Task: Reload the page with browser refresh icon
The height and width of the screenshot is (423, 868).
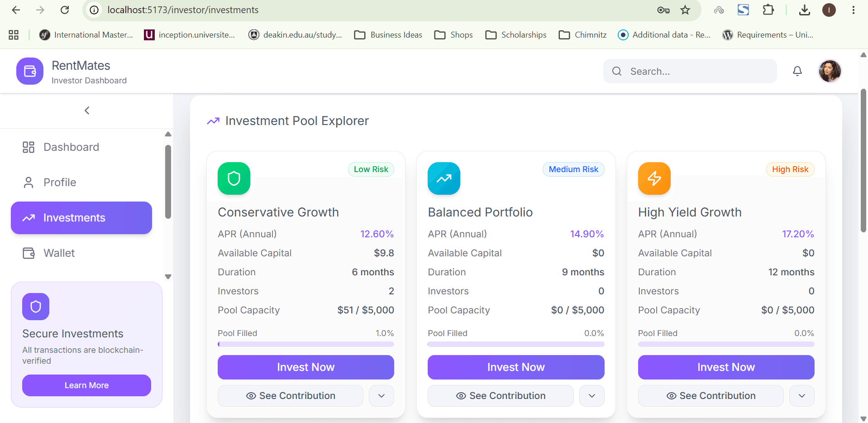Action: [65, 10]
